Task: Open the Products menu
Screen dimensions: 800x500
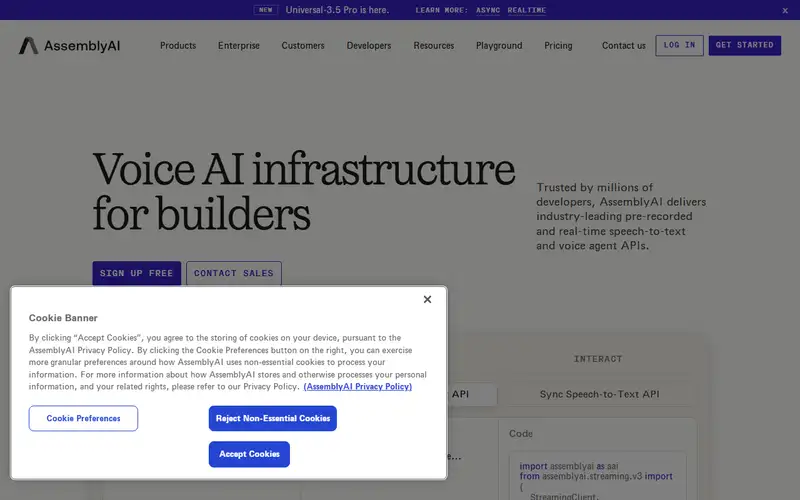Action: click(x=178, y=45)
